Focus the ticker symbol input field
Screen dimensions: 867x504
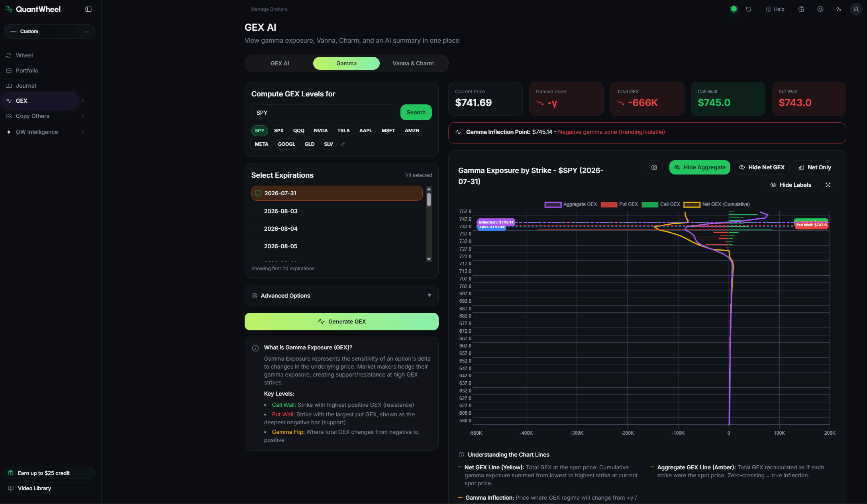tap(324, 112)
